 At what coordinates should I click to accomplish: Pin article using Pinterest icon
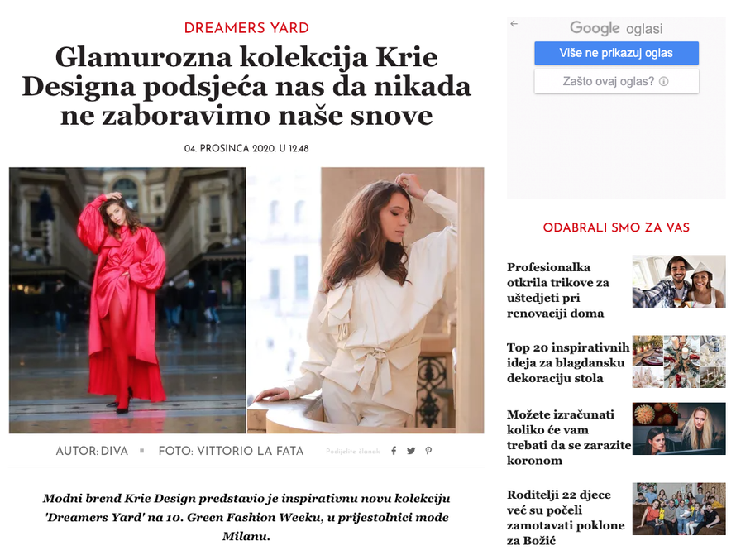pyautogui.click(x=428, y=451)
